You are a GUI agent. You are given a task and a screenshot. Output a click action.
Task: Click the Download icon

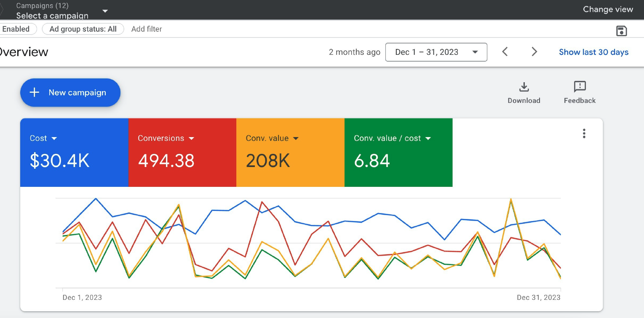click(x=524, y=87)
